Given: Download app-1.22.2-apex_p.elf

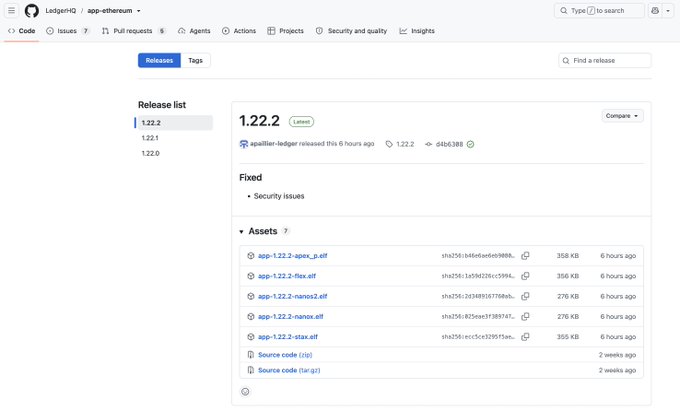Looking at the screenshot, I should pyautogui.click(x=292, y=256).
